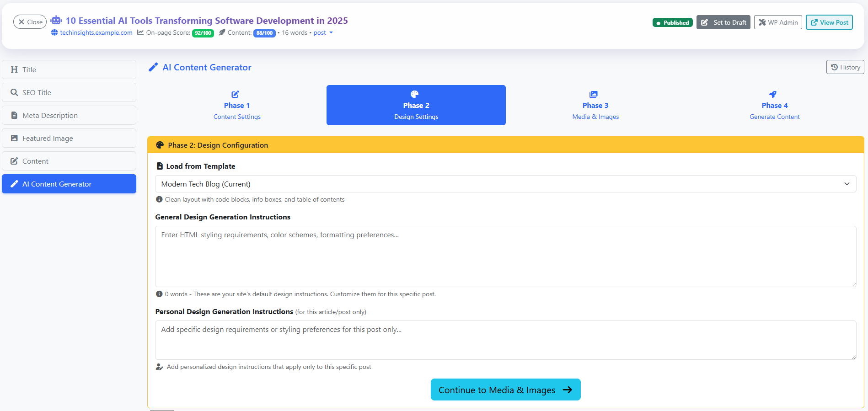The height and width of the screenshot is (411, 868).
Task: Open the post type dropdown caret
Action: tap(331, 32)
